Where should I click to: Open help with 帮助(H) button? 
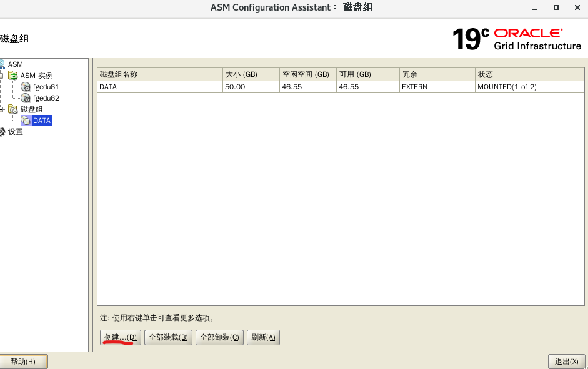tap(23, 362)
